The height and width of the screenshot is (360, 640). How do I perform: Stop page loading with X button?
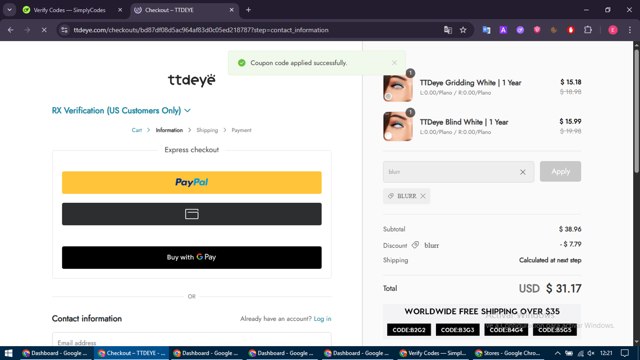click(x=44, y=30)
